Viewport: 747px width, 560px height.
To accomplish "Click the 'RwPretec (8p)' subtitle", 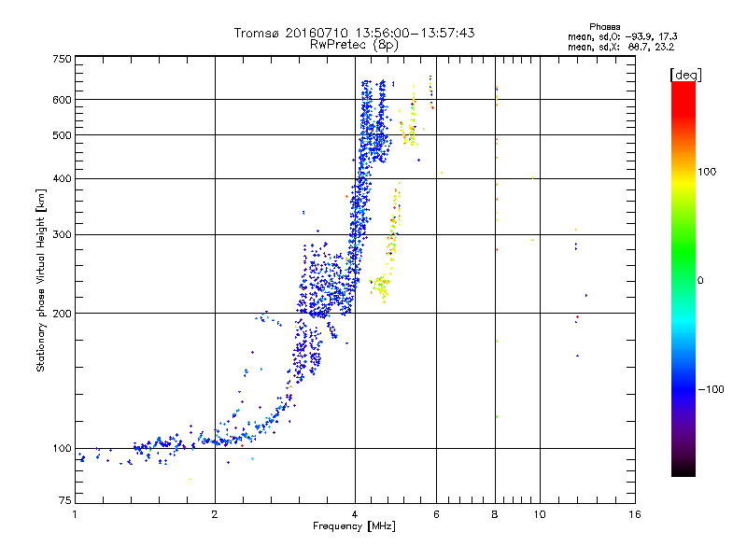I will [x=354, y=45].
